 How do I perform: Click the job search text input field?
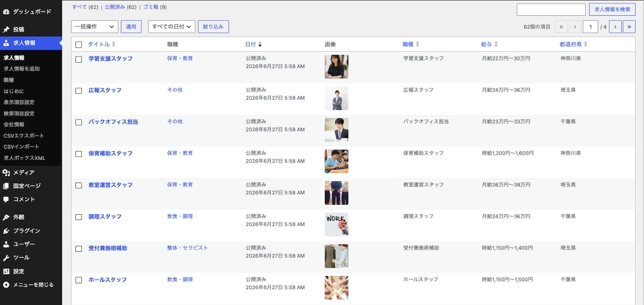[x=551, y=9]
